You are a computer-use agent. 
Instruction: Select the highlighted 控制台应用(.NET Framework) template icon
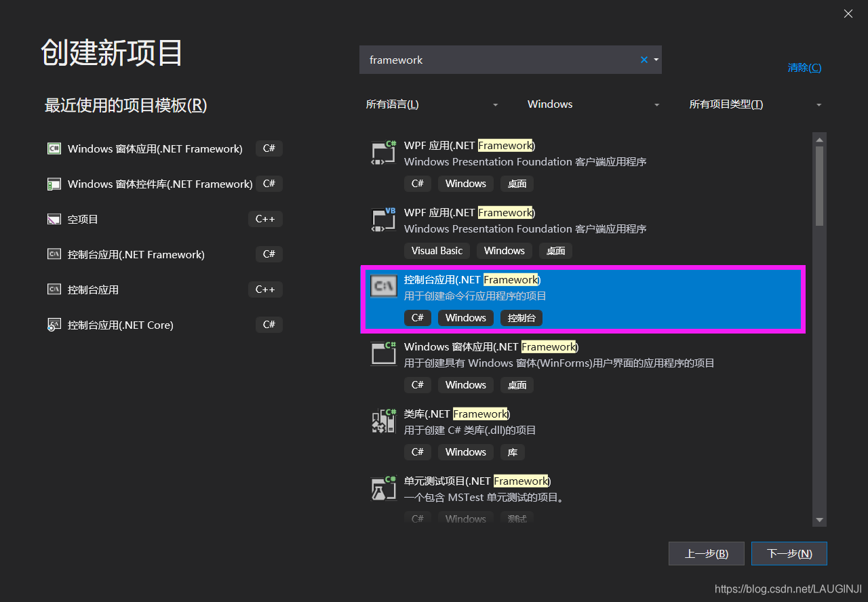383,287
